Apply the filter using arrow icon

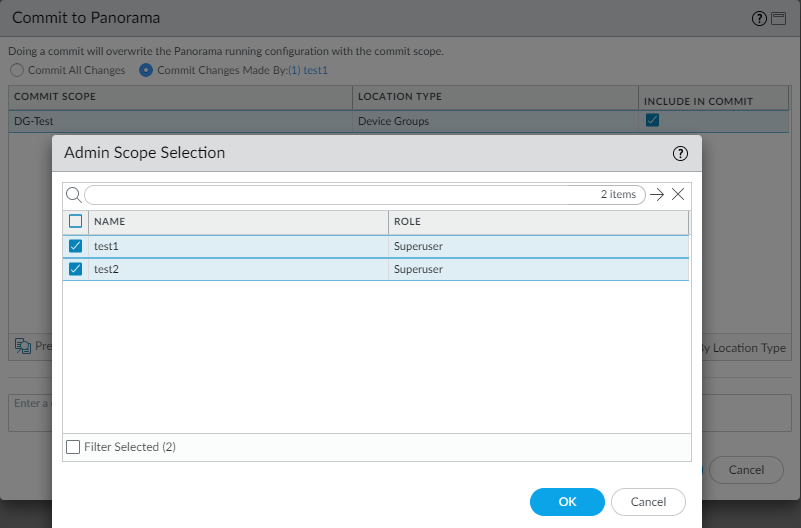tap(657, 194)
